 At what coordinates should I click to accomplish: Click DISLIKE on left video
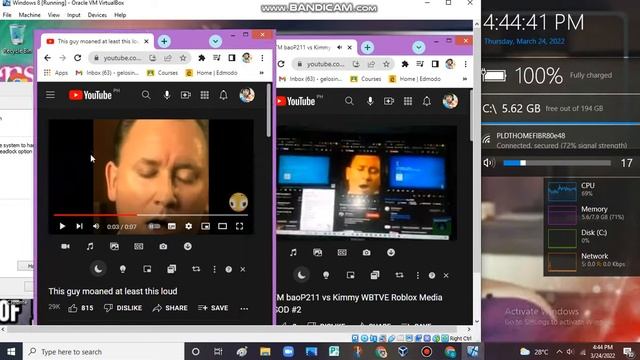(123, 308)
